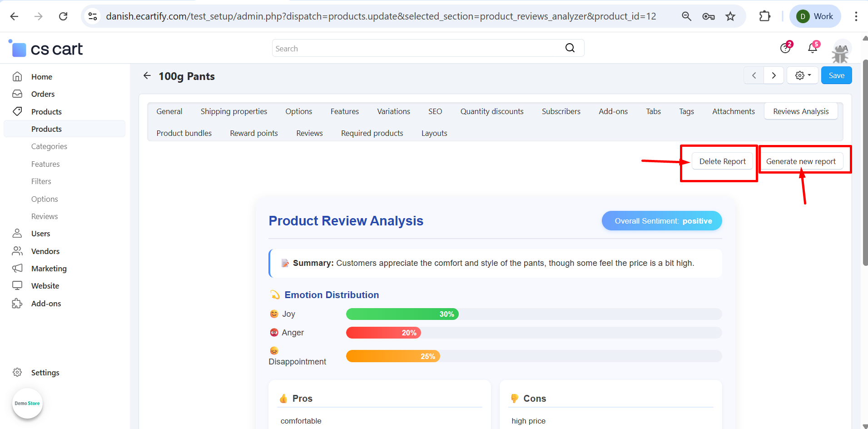Click the Delete Report button
This screenshot has height=429, width=868.
pyautogui.click(x=722, y=161)
